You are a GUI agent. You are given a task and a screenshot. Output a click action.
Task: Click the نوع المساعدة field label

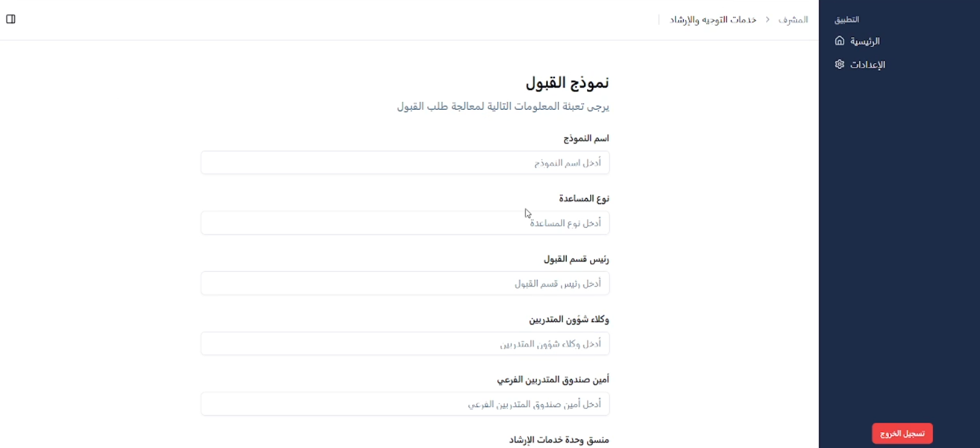pos(584,199)
